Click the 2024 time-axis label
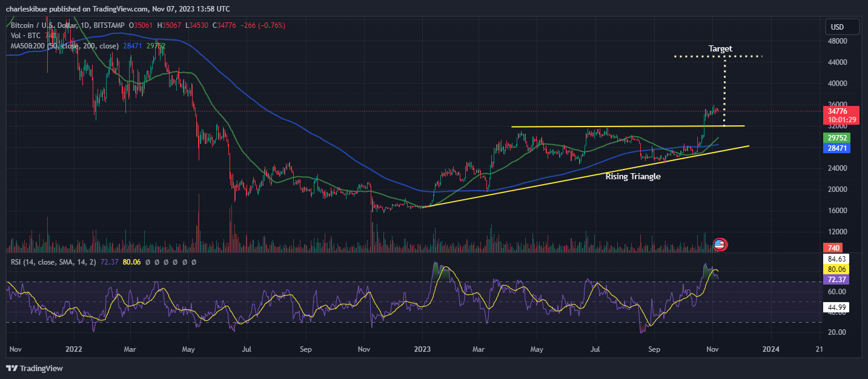This screenshot has width=868, height=379. tap(771, 349)
